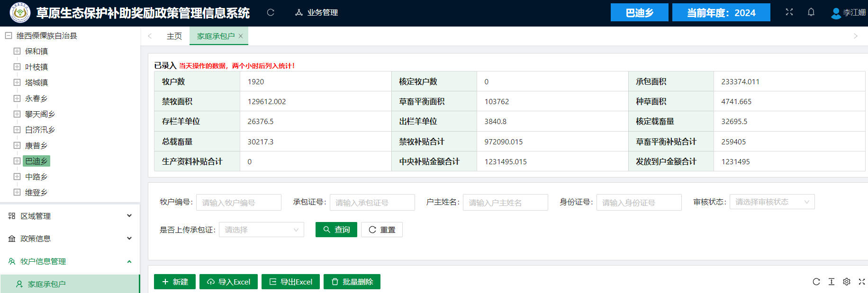
Task: Click the refresh icon in top header
Action: (x=271, y=12)
